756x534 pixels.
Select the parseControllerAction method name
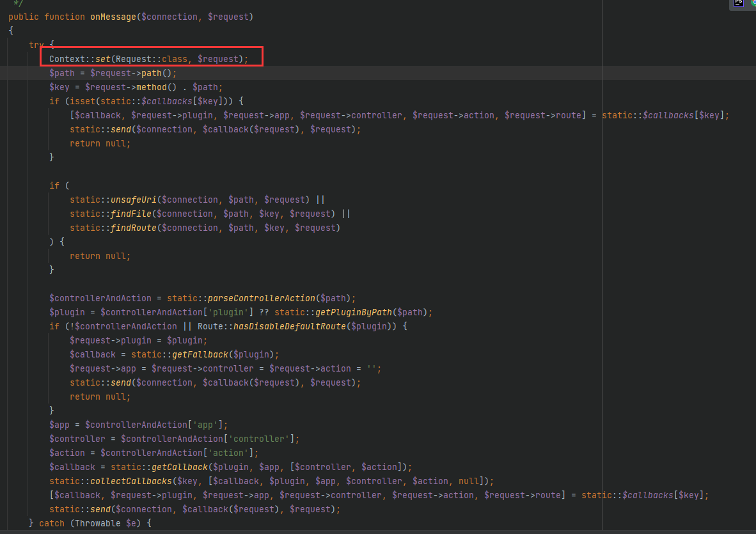pos(262,298)
